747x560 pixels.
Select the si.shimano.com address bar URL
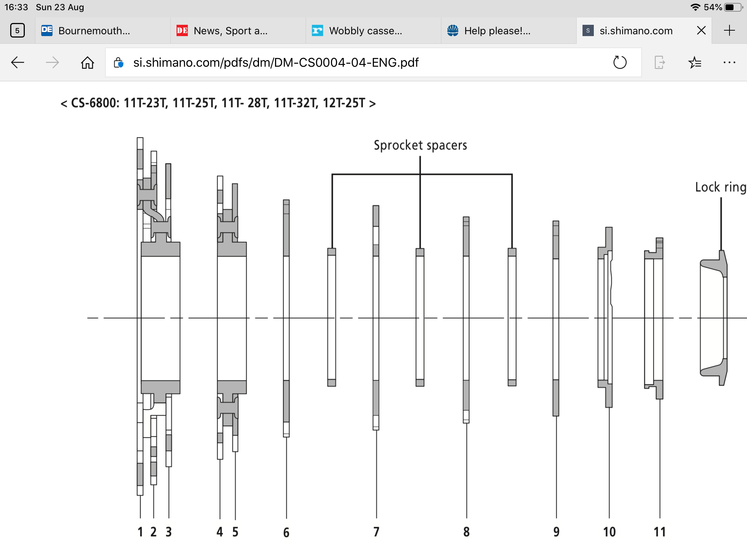276,63
